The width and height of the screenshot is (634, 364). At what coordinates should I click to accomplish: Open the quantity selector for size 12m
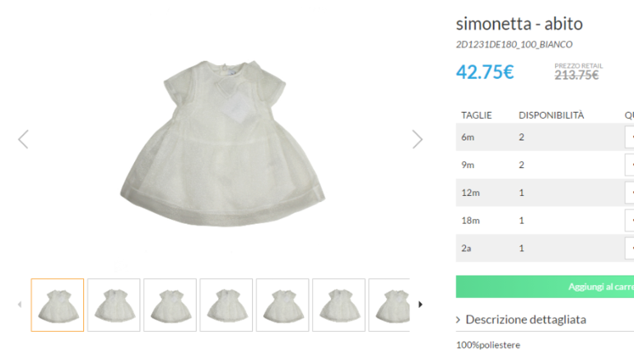(630, 193)
